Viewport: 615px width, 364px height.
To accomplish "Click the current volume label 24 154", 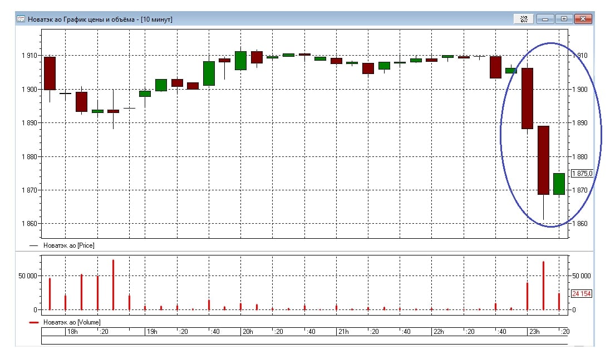I will [581, 294].
